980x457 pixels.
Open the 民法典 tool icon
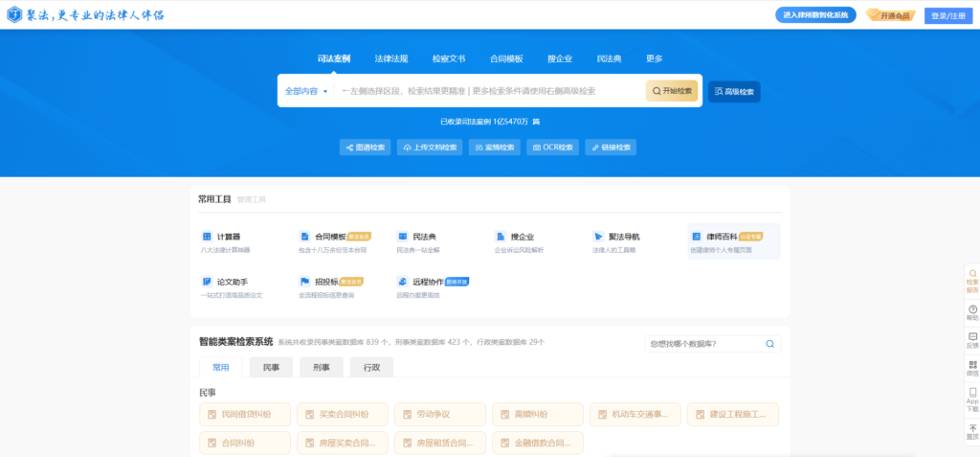pos(403,237)
